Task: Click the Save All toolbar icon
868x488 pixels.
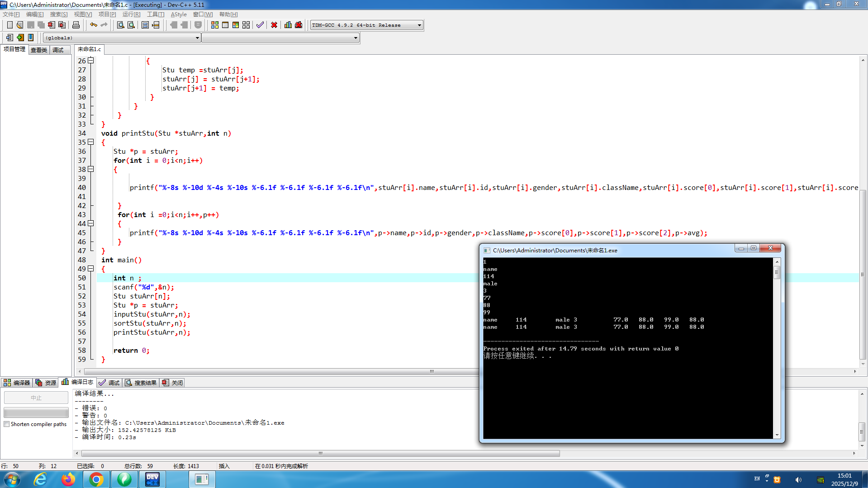Action: (x=41, y=25)
